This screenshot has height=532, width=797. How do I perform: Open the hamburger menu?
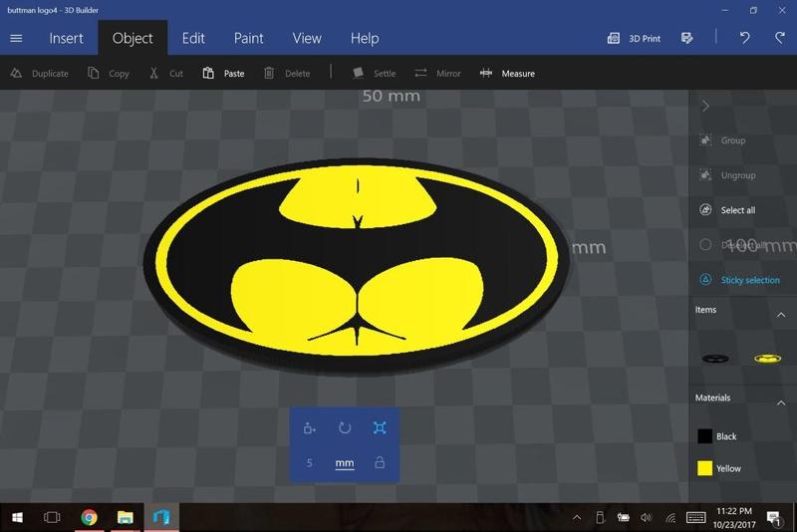click(x=16, y=38)
